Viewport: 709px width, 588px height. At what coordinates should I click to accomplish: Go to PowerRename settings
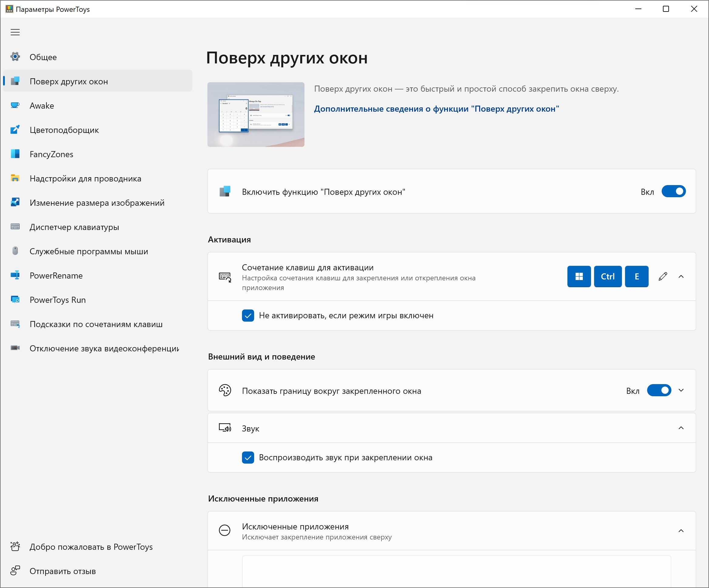point(98,275)
